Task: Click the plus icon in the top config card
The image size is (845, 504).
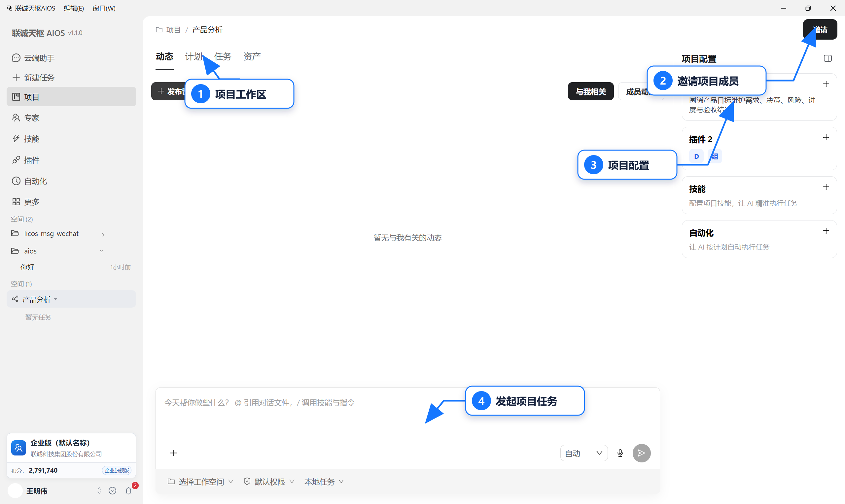Action: click(x=826, y=84)
